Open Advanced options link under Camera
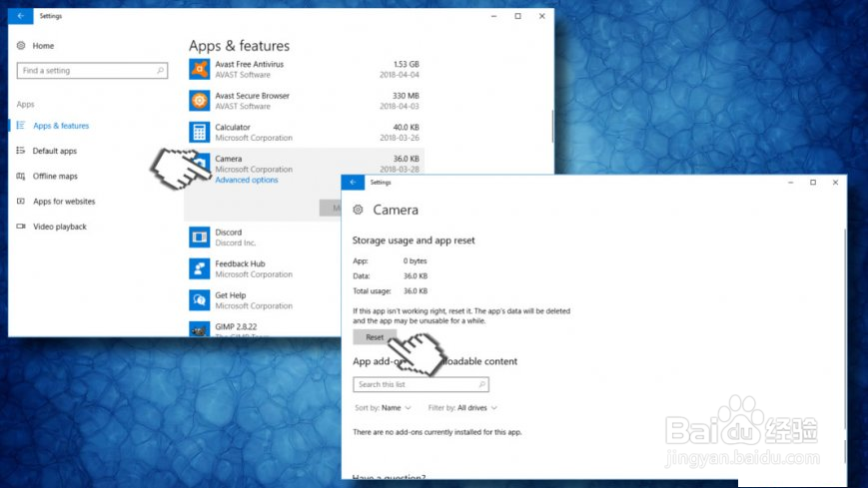Screen dimensions: 868x488 247,180
